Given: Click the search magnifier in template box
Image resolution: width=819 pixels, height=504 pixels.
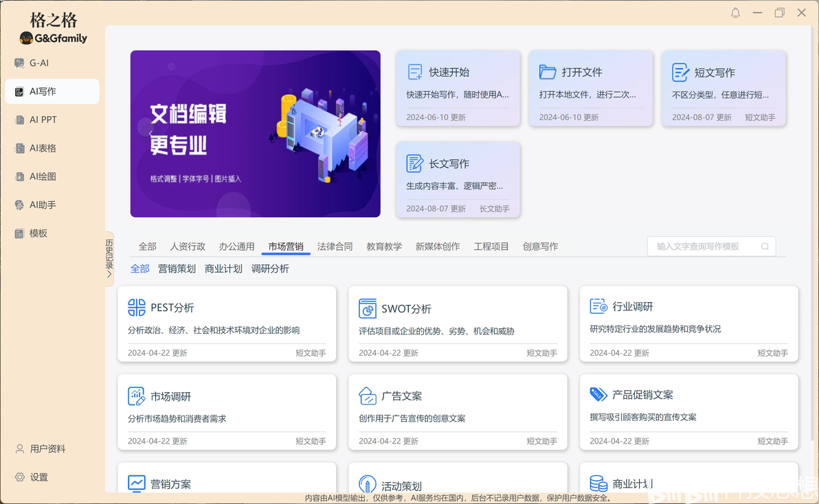Looking at the screenshot, I should point(765,247).
